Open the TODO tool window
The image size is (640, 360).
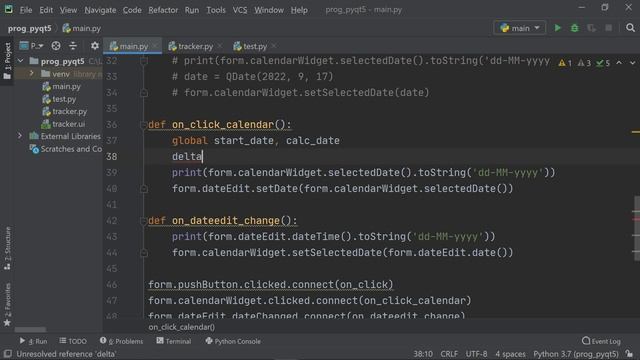[x=73, y=341]
